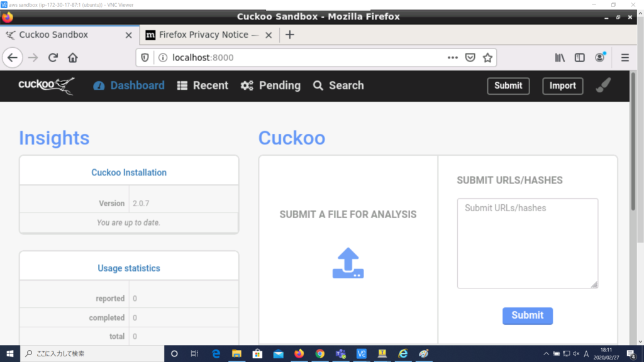Toggle the tracking protection shield icon
Image resolution: width=644 pixels, height=362 pixels.
145,57
